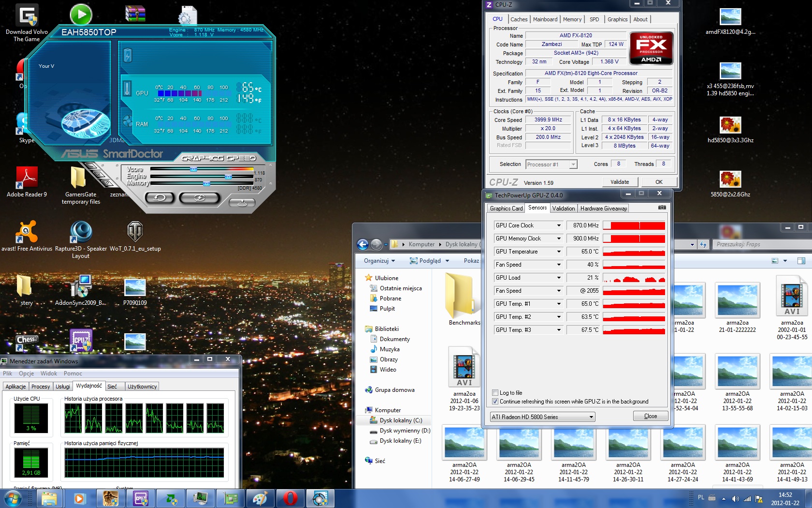The image size is (812, 508).
Task: Open WoT_0.7.1_eu_setup desktop icon
Action: coord(135,236)
